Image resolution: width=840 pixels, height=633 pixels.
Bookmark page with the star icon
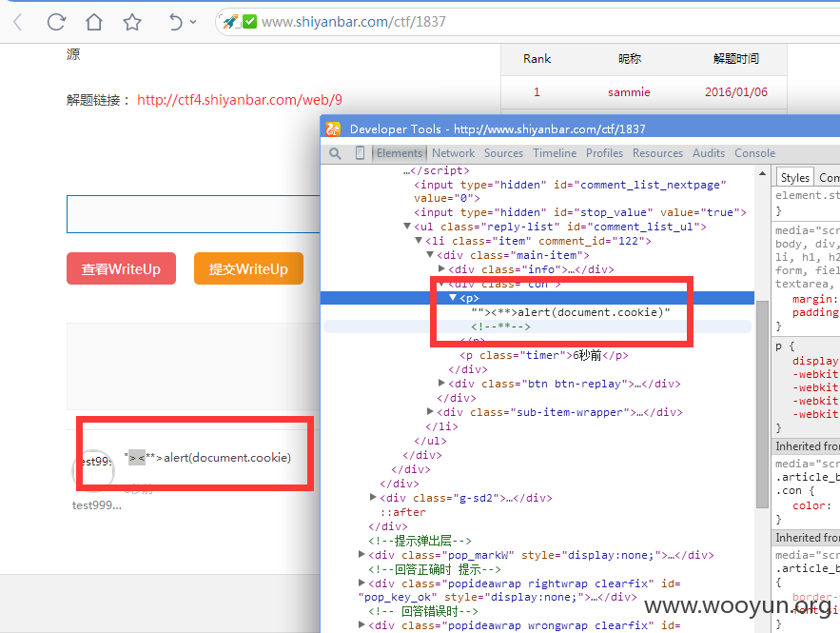(132, 22)
